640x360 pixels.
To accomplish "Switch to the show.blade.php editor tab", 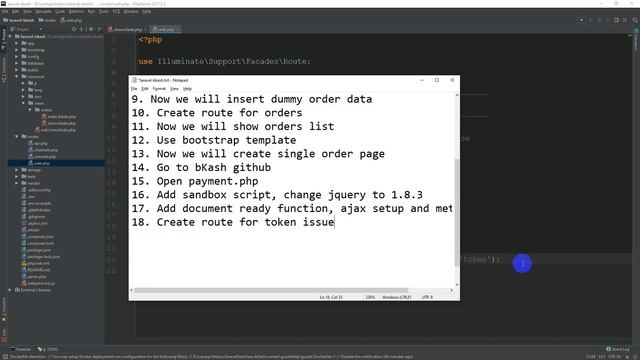I will point(127,29).
